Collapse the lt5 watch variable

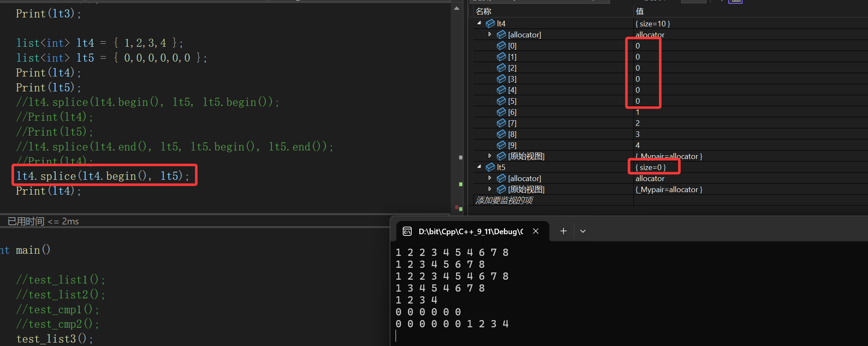click(479, 167)
